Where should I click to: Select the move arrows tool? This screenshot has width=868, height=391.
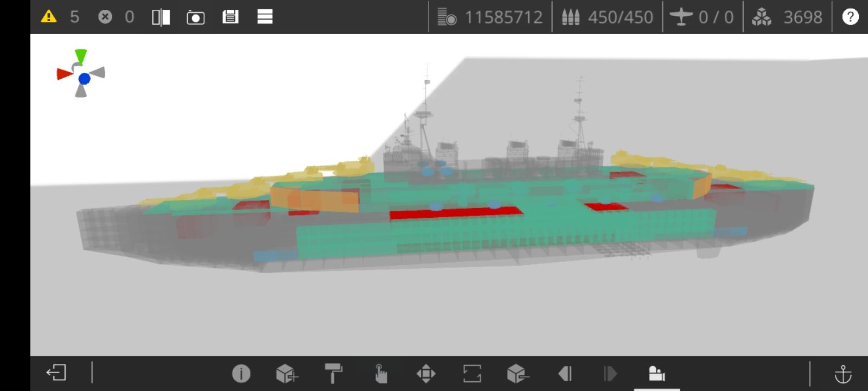click(426, 374)
